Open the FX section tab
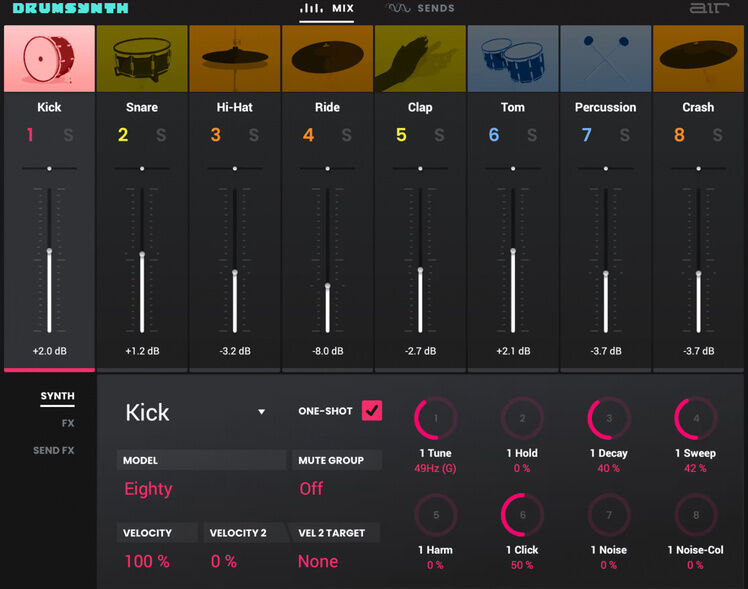 pos(68,423)
